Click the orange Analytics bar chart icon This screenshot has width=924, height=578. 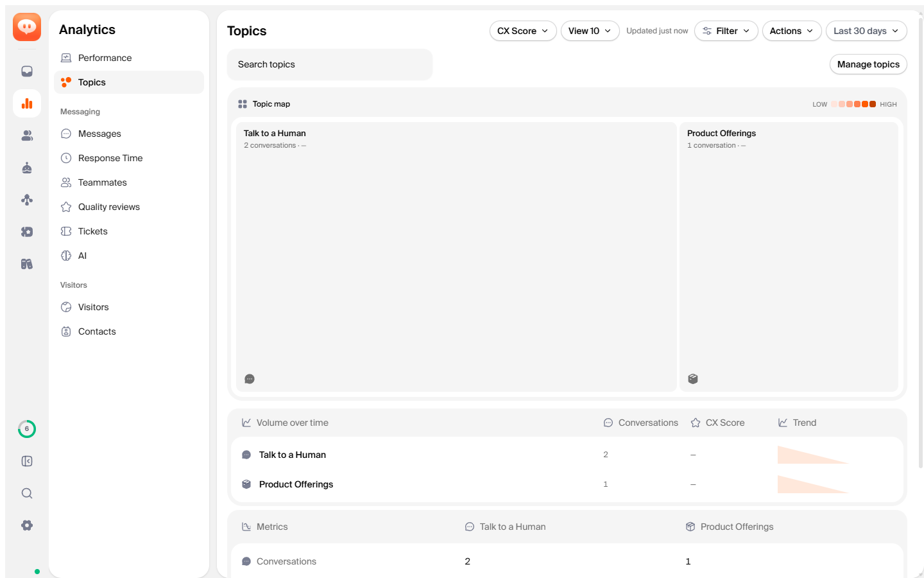(x=27, y=103)
